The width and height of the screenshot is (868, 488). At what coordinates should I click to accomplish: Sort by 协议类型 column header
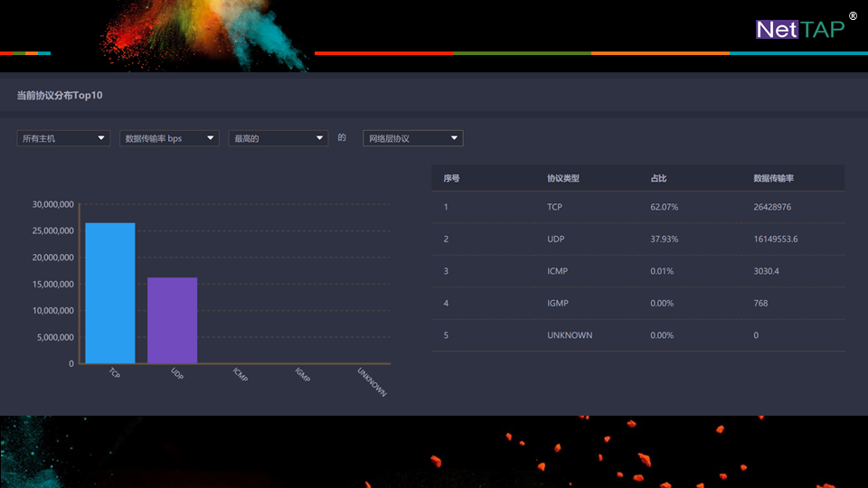563,178
